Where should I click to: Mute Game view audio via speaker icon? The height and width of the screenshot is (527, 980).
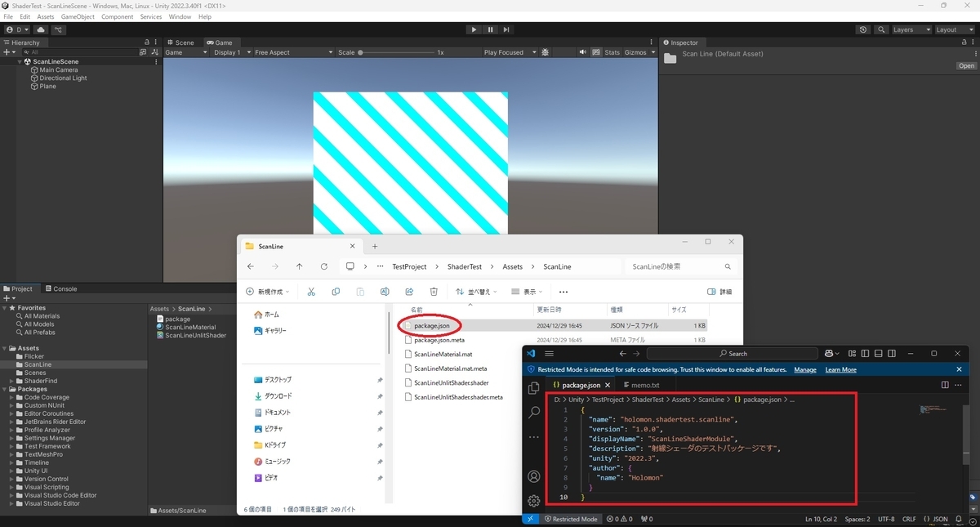[x=584, y=51]
